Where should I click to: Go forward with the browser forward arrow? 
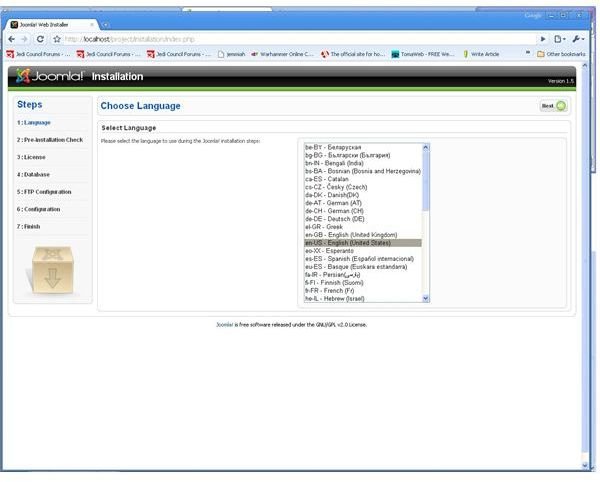[x=24, y=39]
